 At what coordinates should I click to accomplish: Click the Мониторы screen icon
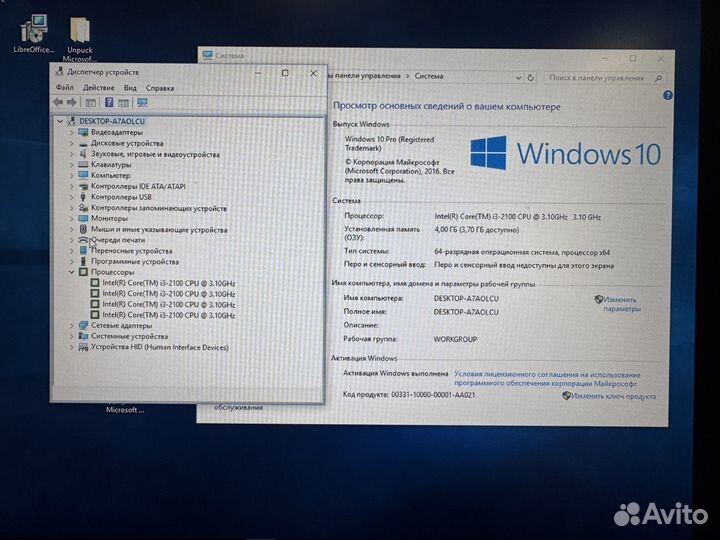tap(83, 219)
